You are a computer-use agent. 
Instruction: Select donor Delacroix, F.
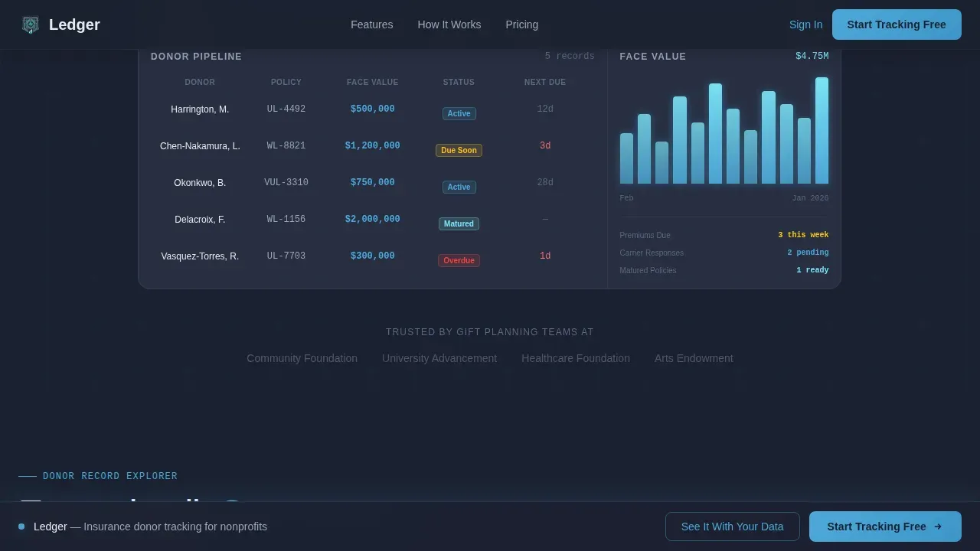click(x=200, y=220)
